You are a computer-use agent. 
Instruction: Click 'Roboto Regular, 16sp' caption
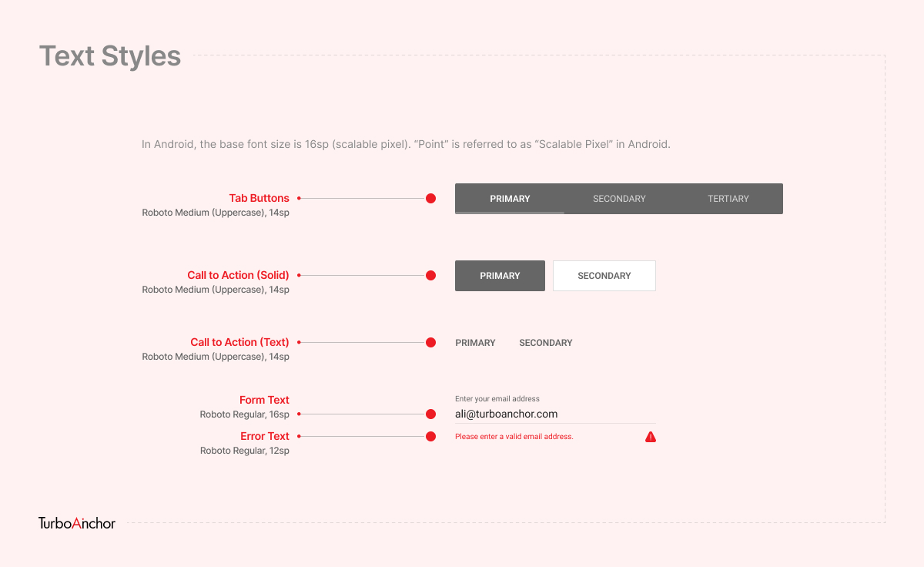point(245,414)
